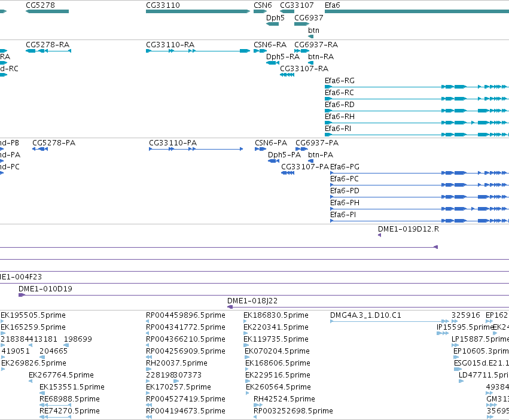Click EST EK269826.5prime
Viewport: 509px width, 420px height.
pyautogui.click(x=33, y=363)
